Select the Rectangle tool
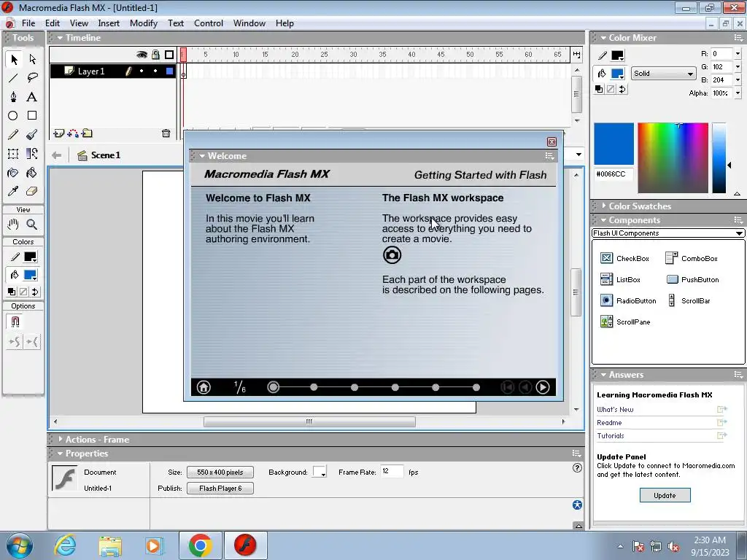747x560 pixels. [x=32, y=116]
